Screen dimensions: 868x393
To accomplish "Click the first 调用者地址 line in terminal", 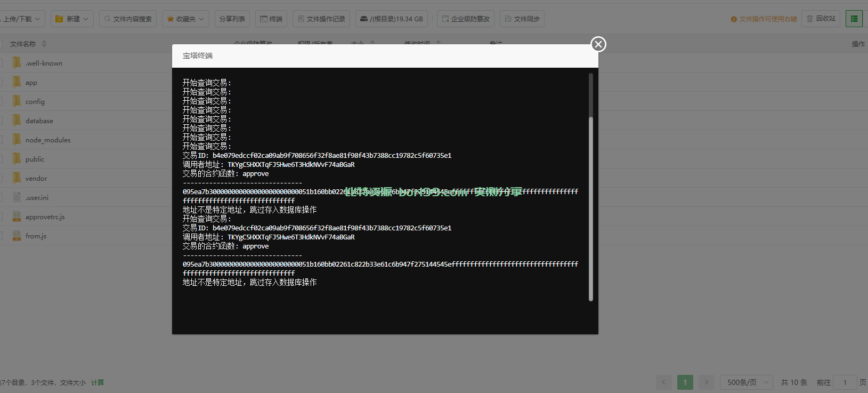I will coord(269,165).
